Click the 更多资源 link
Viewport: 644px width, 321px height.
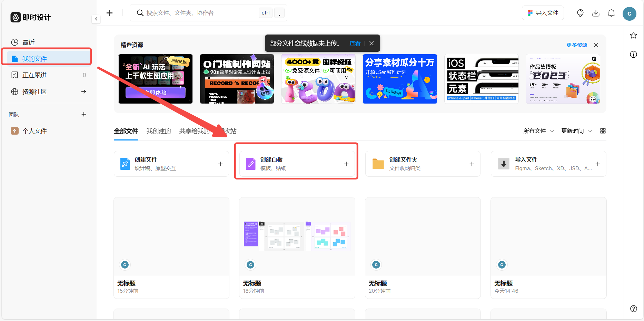tap(577, 45)
